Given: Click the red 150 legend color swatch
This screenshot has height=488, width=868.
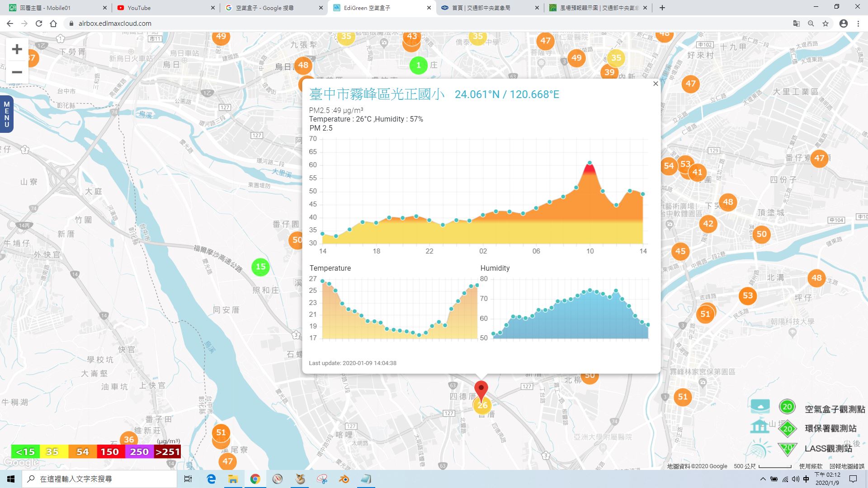Looking at the screenshot, I should pyautogui.click(x=110, y=451).
